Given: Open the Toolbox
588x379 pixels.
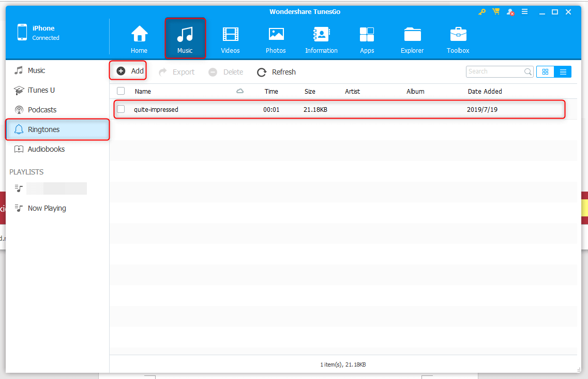Looking at the screenshot, I should click(458, 39).
